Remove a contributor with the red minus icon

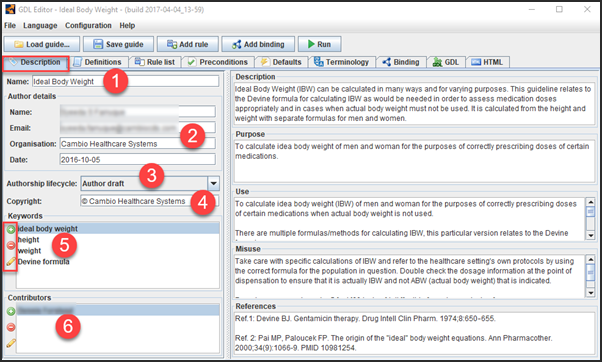[11, 327]
